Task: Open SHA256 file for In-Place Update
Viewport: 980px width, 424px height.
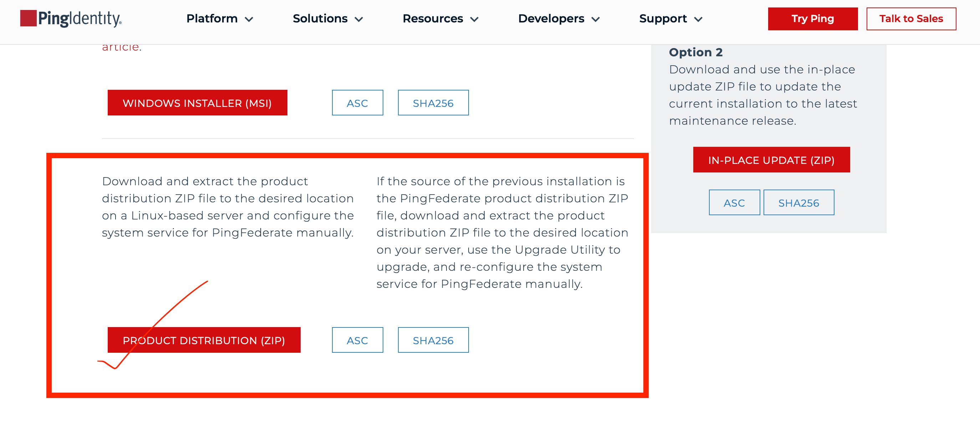Action: (x=798, y=202)
